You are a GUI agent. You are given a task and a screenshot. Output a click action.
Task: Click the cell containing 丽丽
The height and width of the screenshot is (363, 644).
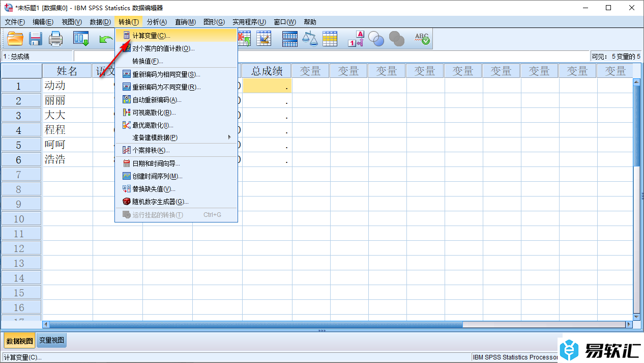68,100
